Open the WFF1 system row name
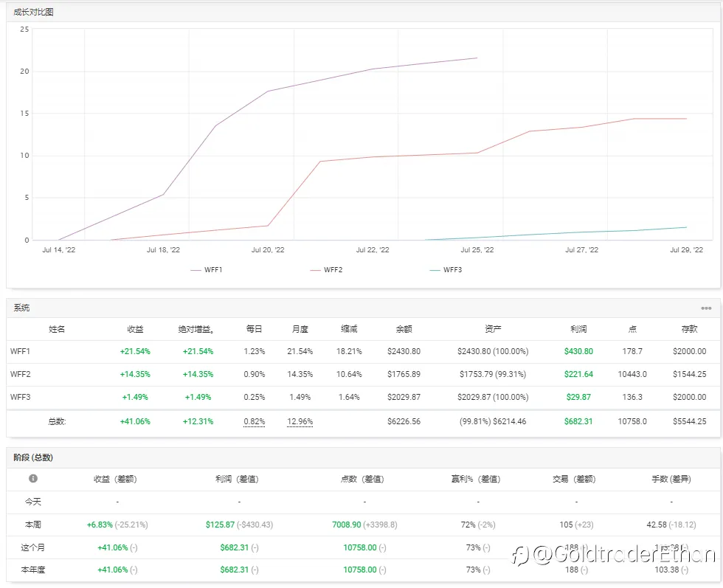This screenshot has height=588, width=723. pyautogui.click(x=21, y=351)
